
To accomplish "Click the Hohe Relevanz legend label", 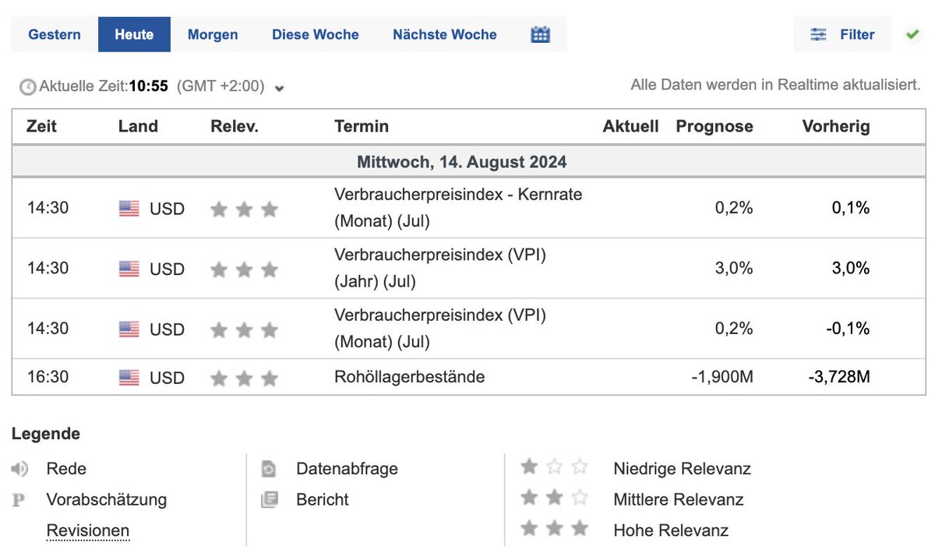I will 671,530.
